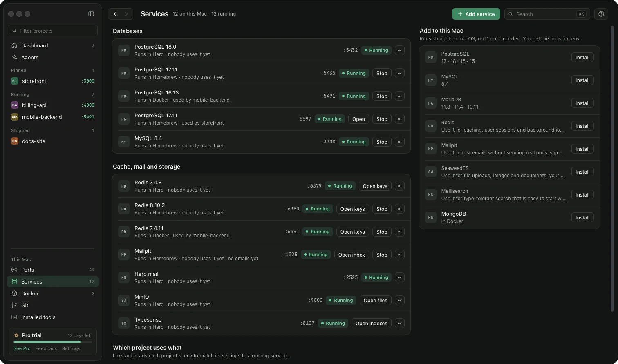
Task: Open the Git section
Action: [x=53, y=305]
